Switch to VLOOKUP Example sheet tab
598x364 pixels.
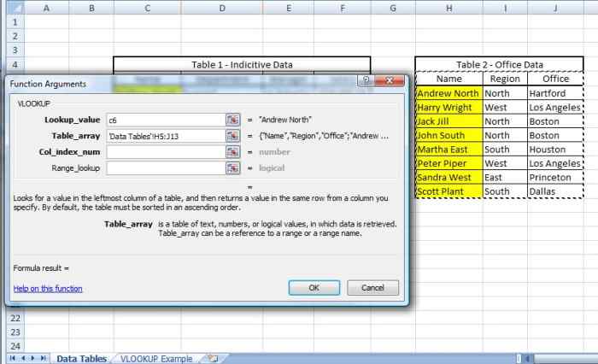pyautogui.click(x=156, y=359)
